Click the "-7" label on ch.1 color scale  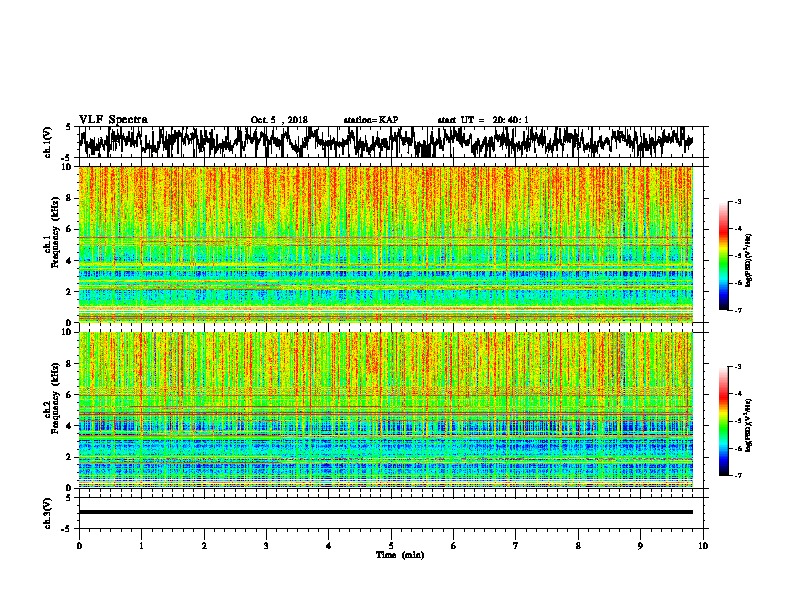pos(737,310)
